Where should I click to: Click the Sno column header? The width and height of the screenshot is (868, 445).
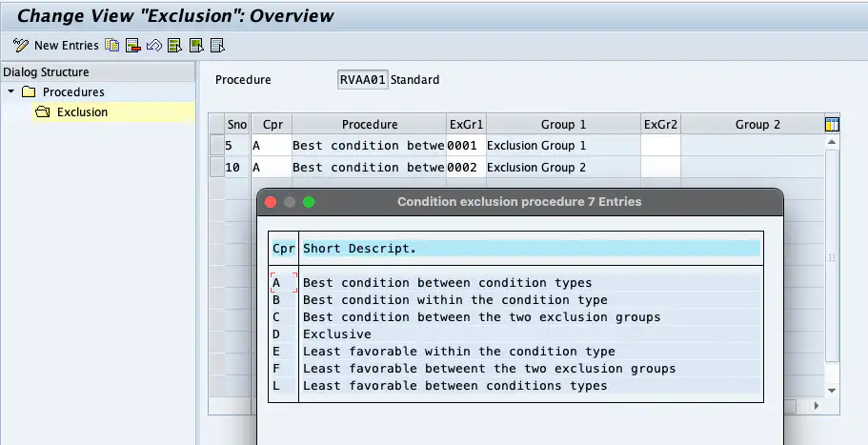tap(237, 125)
